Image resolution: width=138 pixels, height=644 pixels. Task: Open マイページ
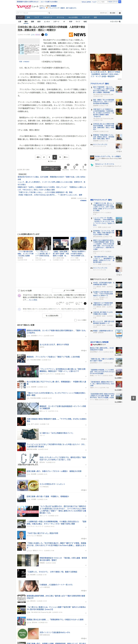(x=103, y=13)
